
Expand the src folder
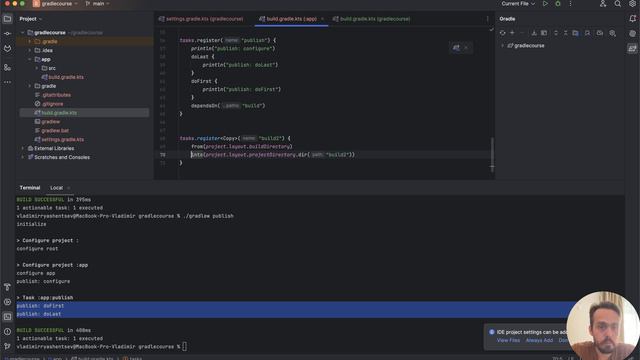click(37, 68)
